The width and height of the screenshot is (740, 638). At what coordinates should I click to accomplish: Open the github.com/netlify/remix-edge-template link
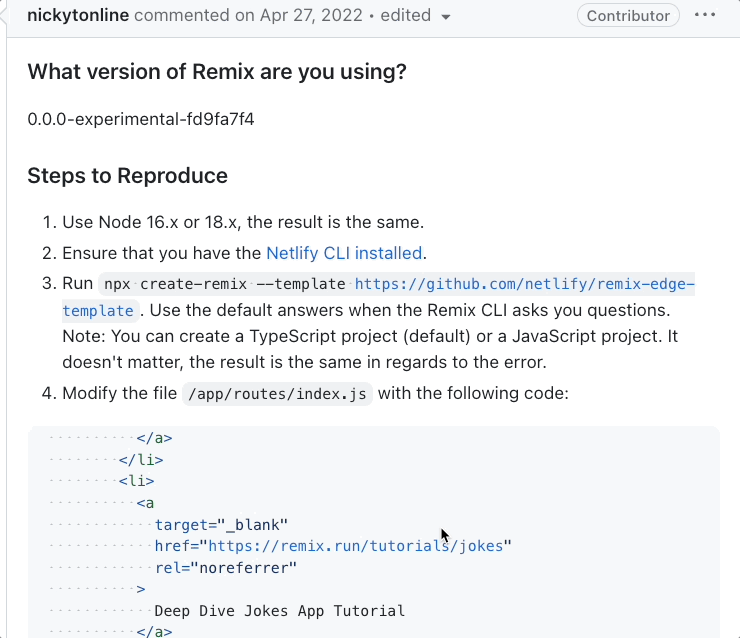click(x=524, y=284)
